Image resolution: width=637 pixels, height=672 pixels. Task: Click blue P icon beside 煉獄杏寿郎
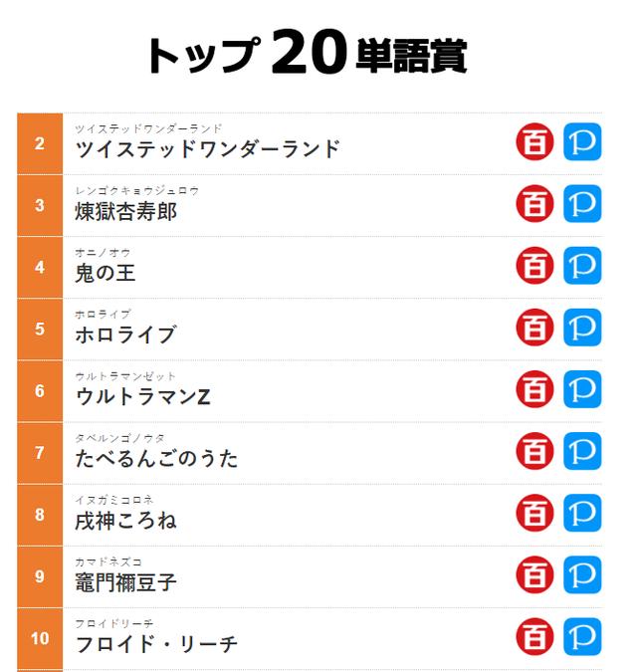click(582, 204)
